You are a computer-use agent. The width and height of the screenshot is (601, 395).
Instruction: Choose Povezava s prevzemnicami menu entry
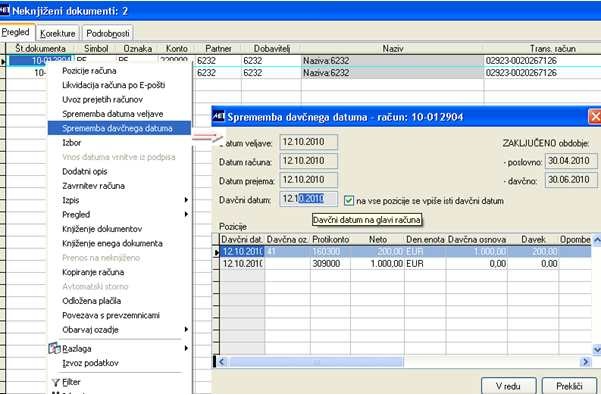click(111, 315)
